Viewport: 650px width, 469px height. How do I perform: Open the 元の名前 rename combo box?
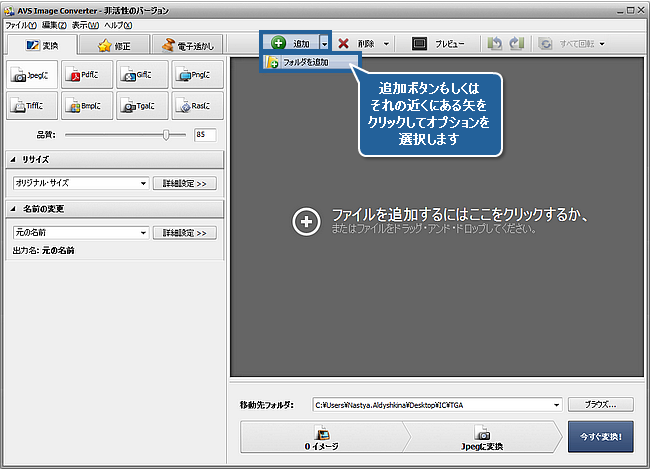[x=81, y=233]
